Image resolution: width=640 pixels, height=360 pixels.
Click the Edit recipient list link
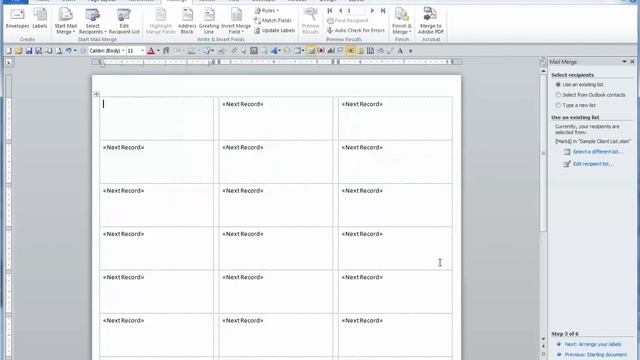[593, 164]
